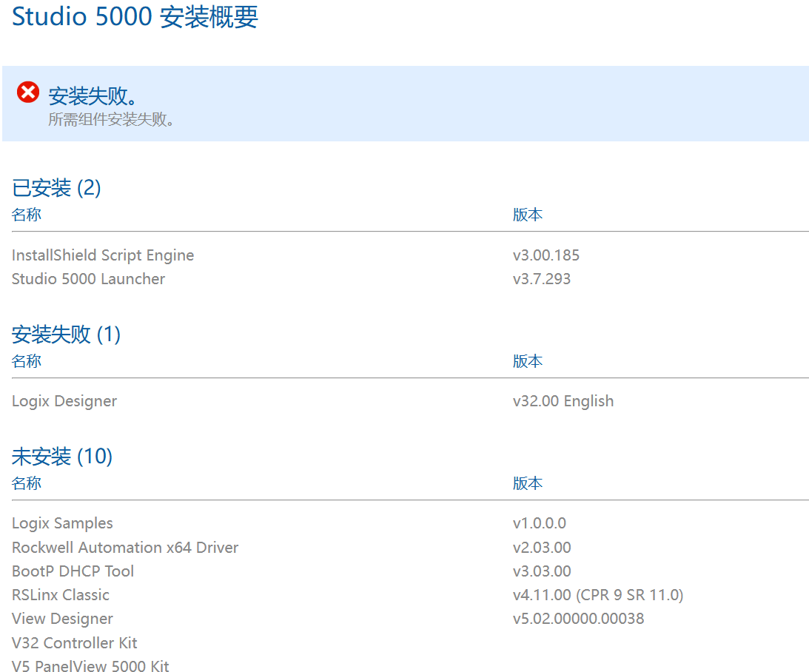Click Rockwell Automation x64 Driver entry

tap(125, 548)
